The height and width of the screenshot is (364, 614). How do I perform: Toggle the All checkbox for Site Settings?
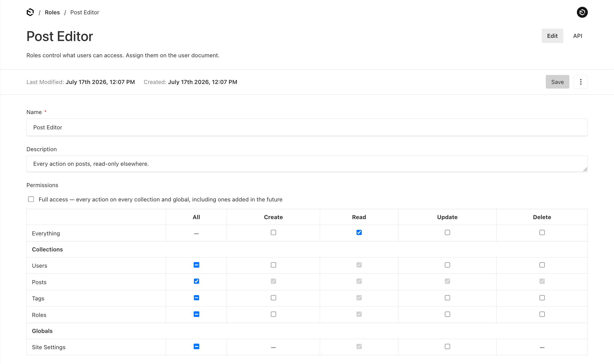[196, 346]
